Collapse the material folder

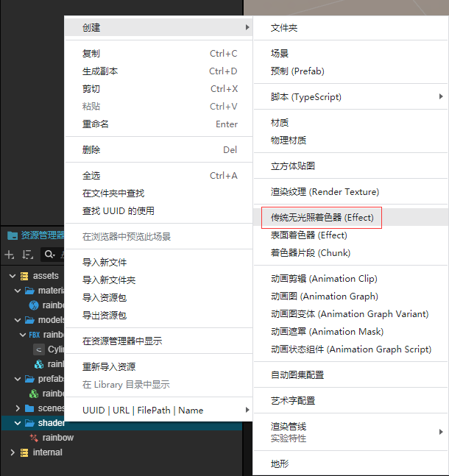[18, 291]
